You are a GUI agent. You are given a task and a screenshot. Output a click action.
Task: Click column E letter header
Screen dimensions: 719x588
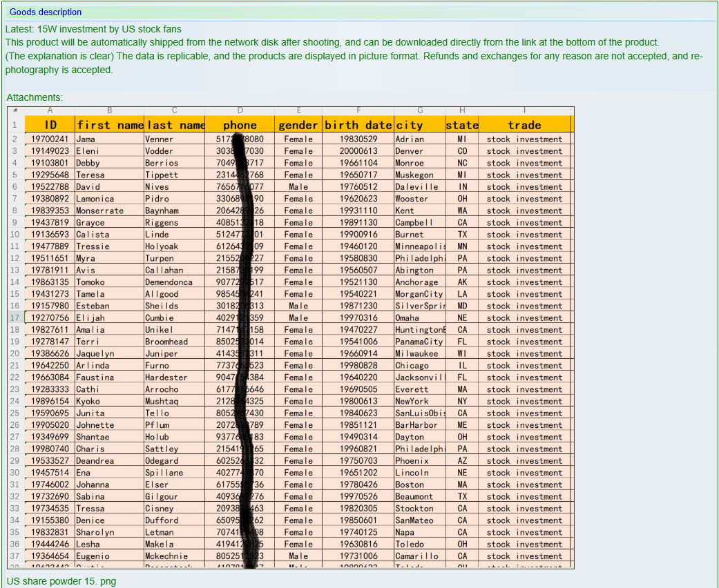[x=298, y=110]
